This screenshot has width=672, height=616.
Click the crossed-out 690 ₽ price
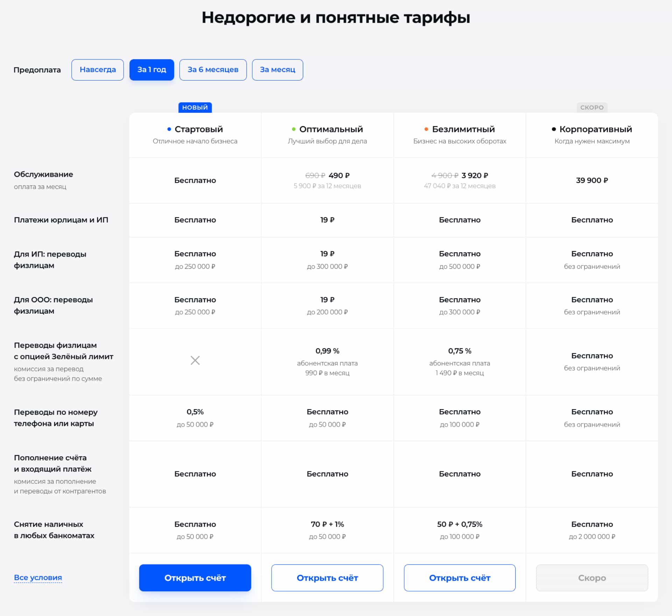315,175
